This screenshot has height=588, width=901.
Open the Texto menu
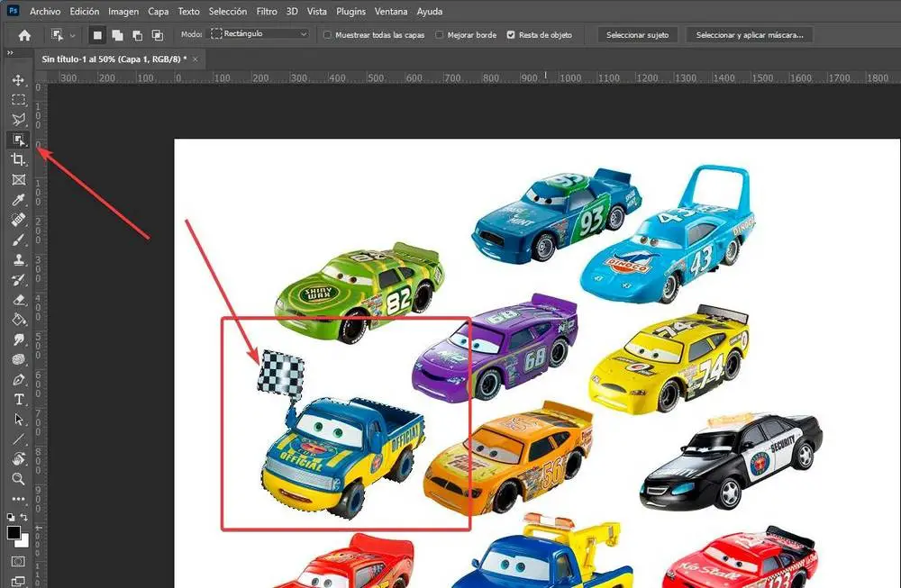tap(188, 12)
